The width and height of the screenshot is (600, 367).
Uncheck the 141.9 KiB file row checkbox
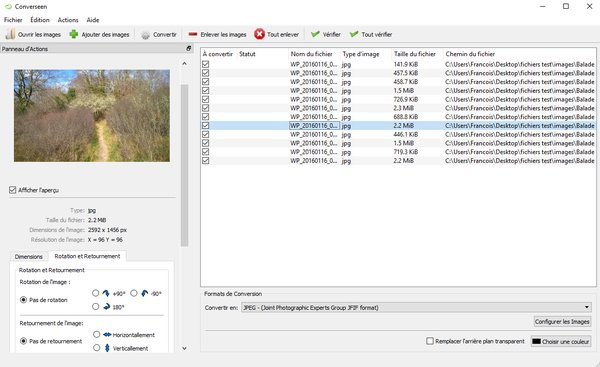205,64
